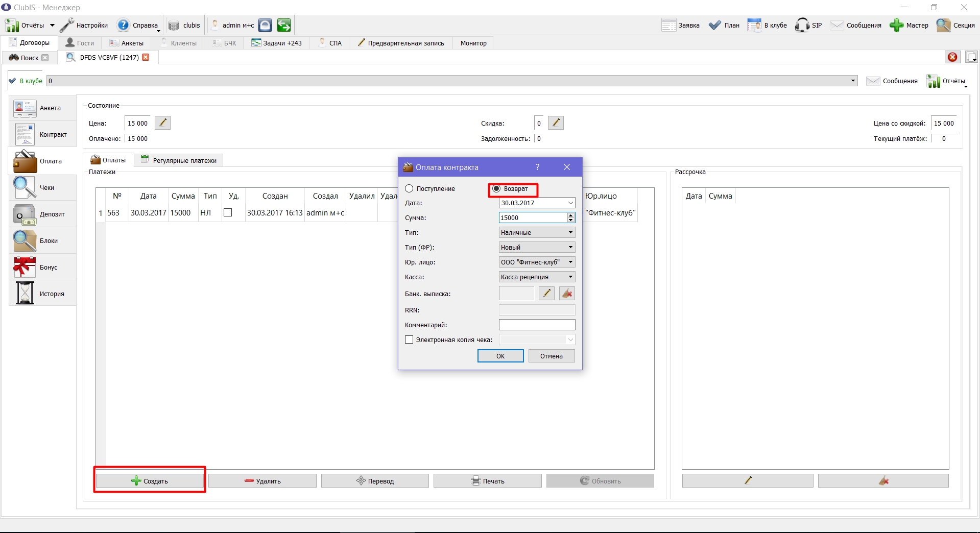Open the Дата dropdown calendar

coord(570,203)
